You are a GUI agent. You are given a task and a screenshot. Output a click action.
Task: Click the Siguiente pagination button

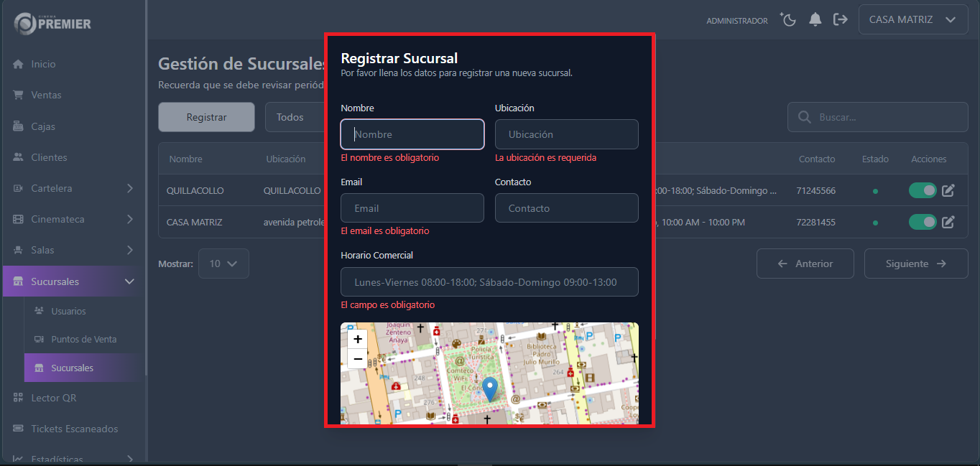pyautogui.click(x=916, y=264)
